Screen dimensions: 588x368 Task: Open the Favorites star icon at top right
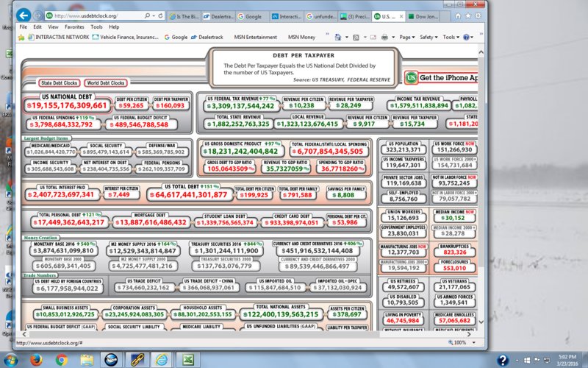click(x=468, y=15)
